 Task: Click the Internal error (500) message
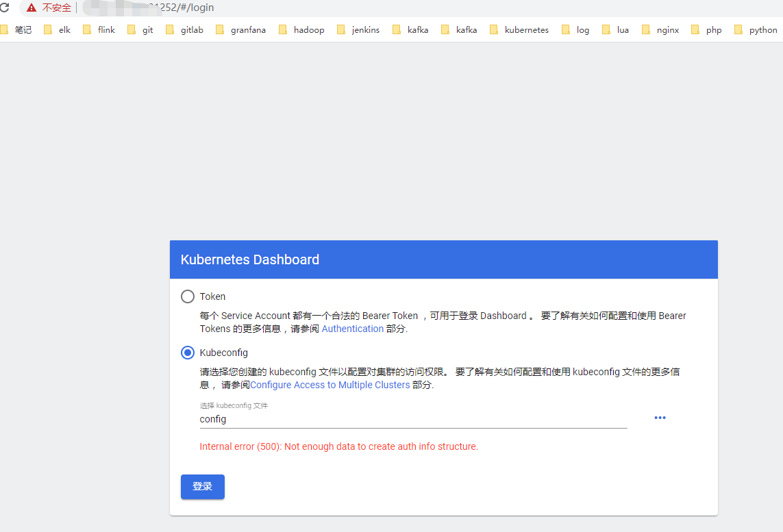click(x=339, y=446)
